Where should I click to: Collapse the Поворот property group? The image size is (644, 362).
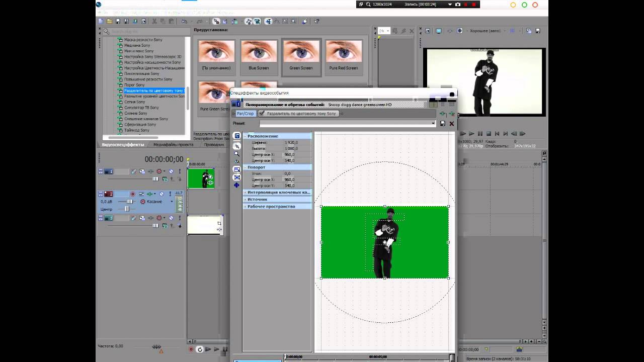pyautogui.click(x=245, y=167)
